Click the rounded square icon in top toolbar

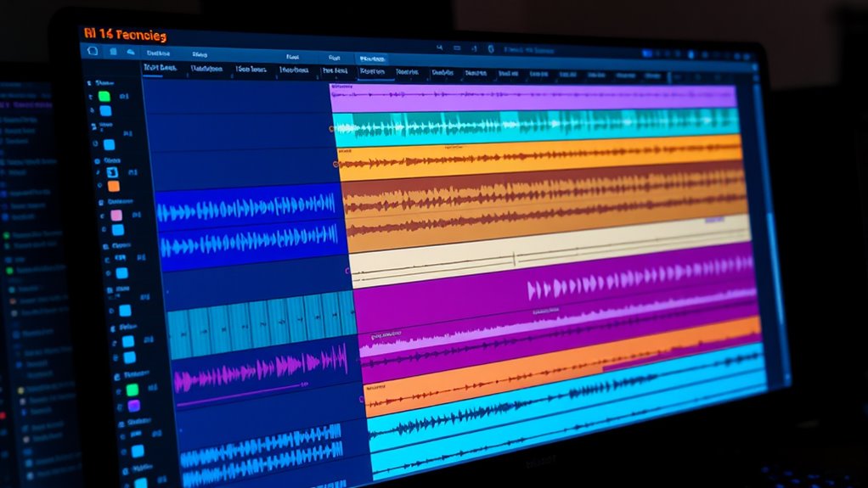[x=93, y=51]
